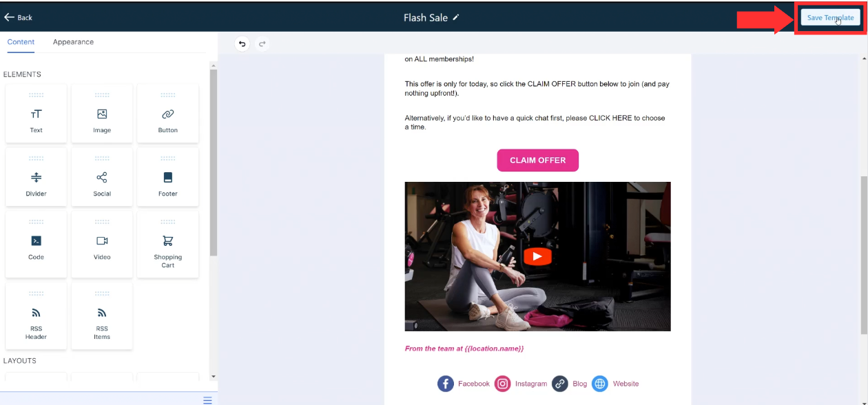Click the Facebook social icon
Image resolution: width=868 pixels, height=405 pixels.
tap(446, 384)
